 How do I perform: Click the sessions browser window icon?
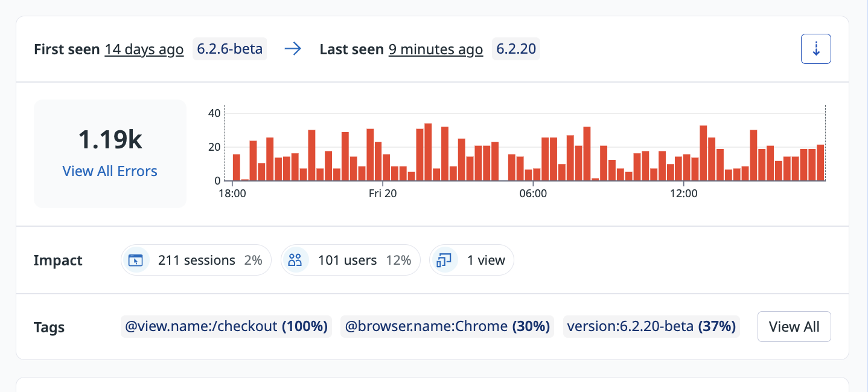tap(135, 261)
